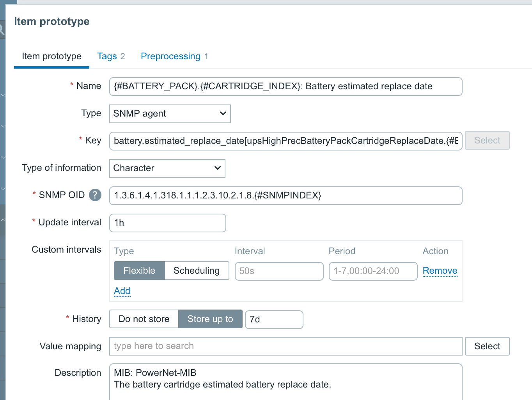
Task: Select the Flexible custom interval type
Action: pos(139,271)
